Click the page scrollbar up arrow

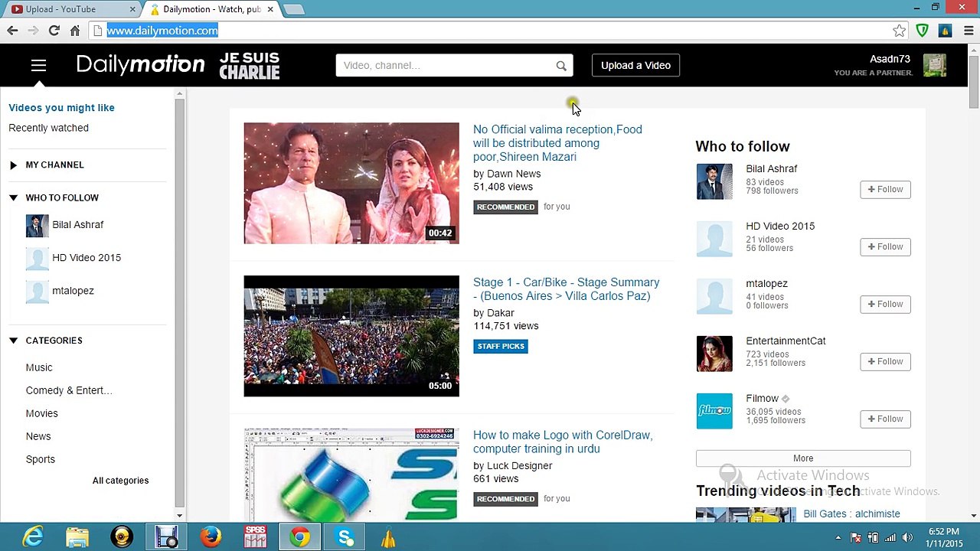click(973, 51)
